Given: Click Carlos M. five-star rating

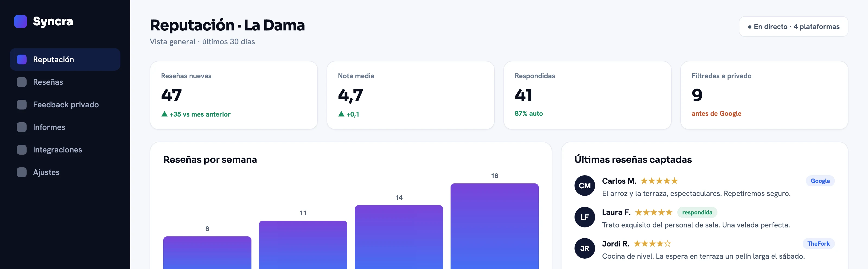Looking at the screenshot, I should click(659, 181).
